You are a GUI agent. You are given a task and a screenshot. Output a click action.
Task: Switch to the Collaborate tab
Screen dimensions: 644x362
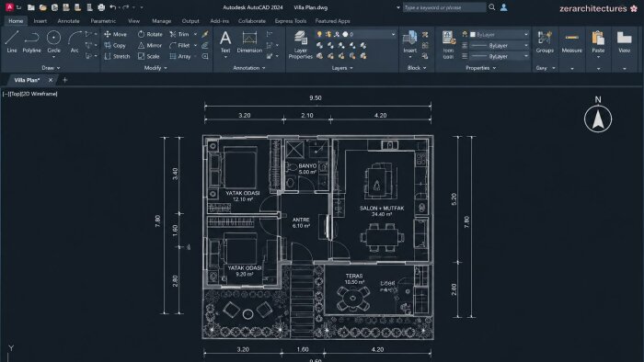click(252, 20)
